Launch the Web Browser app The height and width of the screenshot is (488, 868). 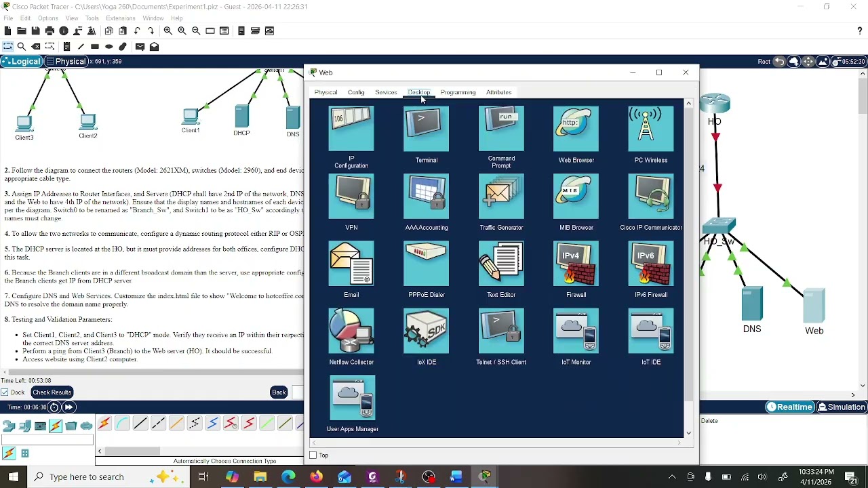tap(576, 129)
